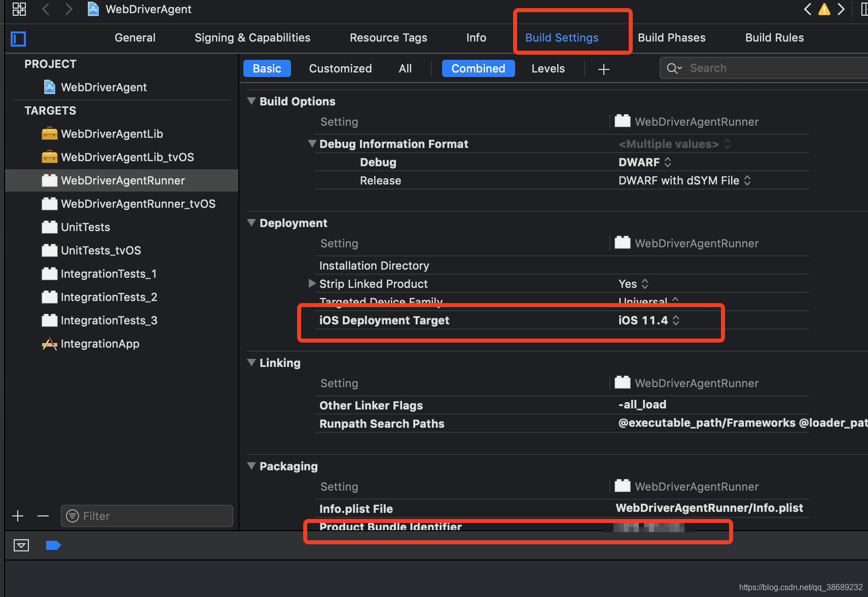Click the WebDriverAgentLib_tvOS toolbox icon
The image size is (868, 597).
(49, 157)
